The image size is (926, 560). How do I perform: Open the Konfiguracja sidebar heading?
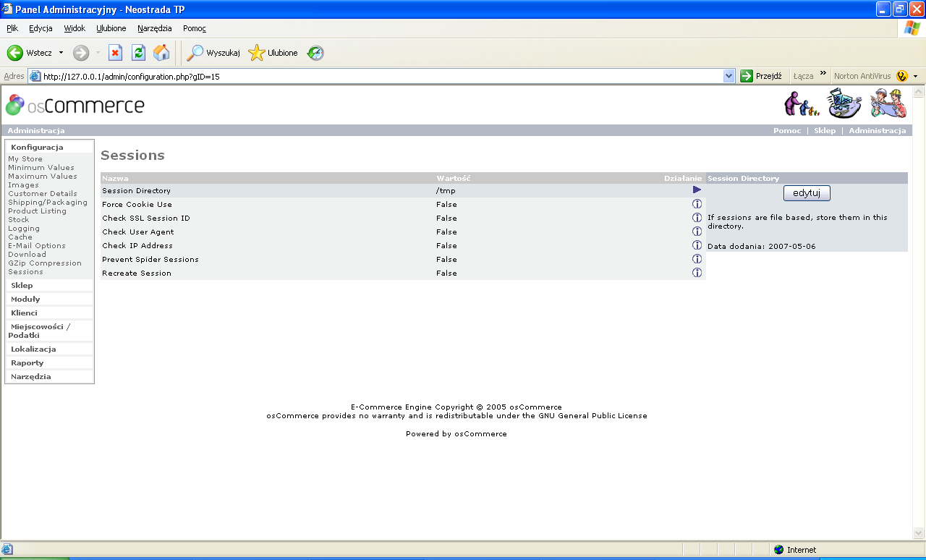point(37,147)
